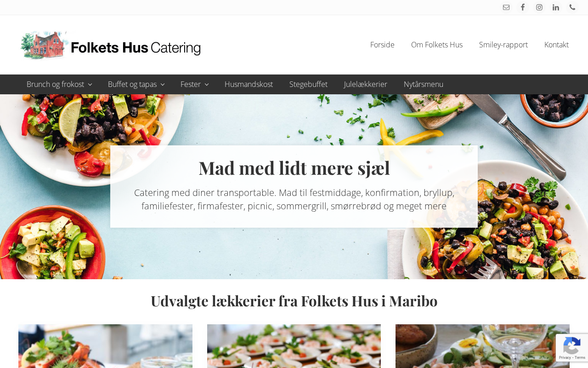The height and width of the screenshot is (368, 588).
Task: Go to the Forside link
Action: pos(382,45)
